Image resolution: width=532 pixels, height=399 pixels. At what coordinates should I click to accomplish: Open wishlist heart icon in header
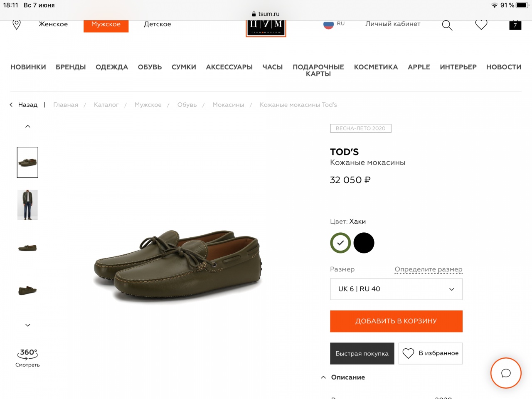click(481, 25)
